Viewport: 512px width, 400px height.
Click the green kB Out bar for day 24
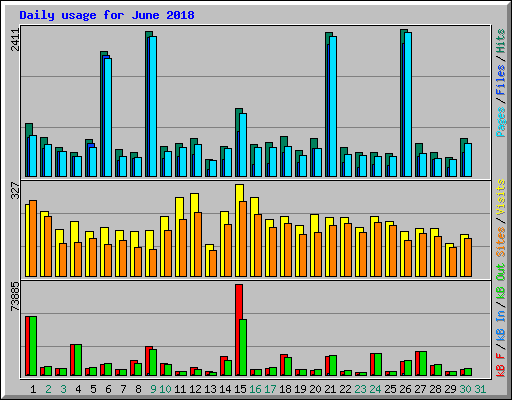click(378, 365)
